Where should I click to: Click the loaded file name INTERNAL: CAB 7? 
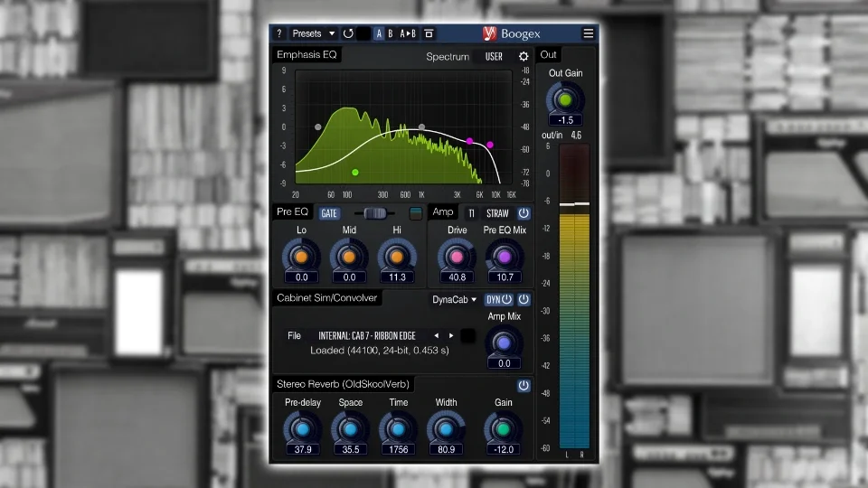tap(366, 336)
